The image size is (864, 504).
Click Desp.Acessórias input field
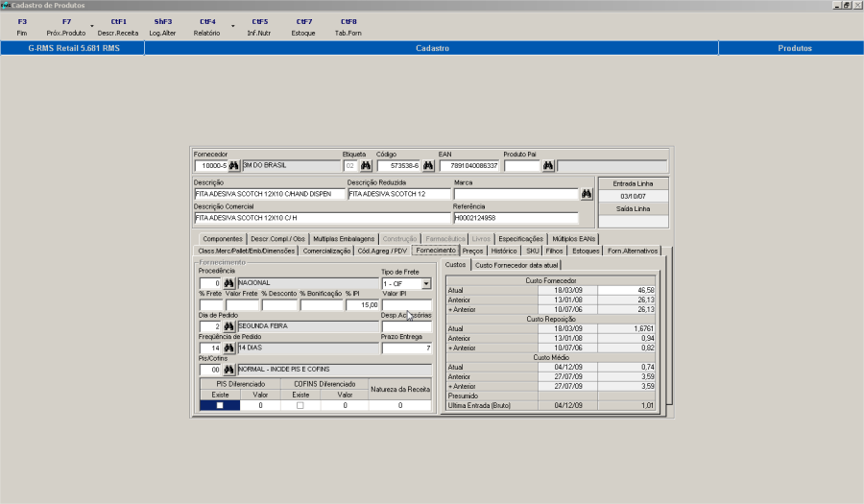pos(407,326)
